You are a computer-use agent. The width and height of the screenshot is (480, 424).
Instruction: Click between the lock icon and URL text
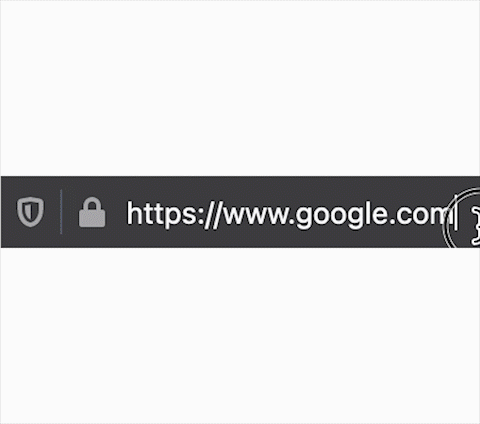click(116, 212)
